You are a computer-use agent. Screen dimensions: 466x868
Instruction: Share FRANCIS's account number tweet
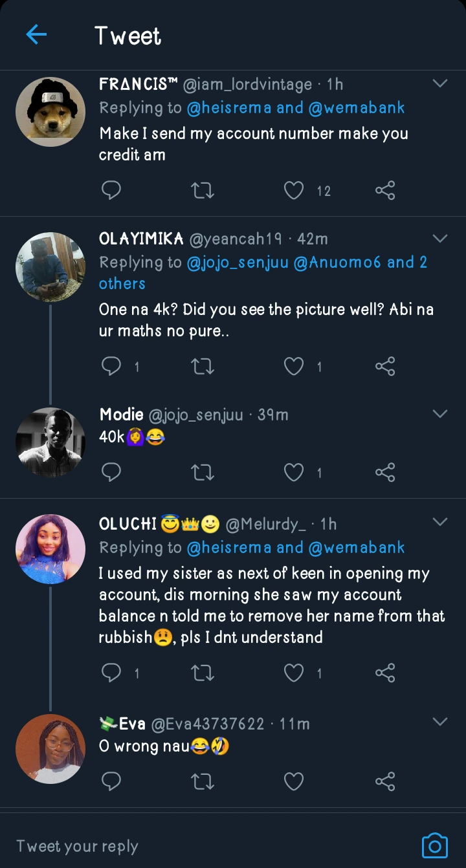(385, 190)
